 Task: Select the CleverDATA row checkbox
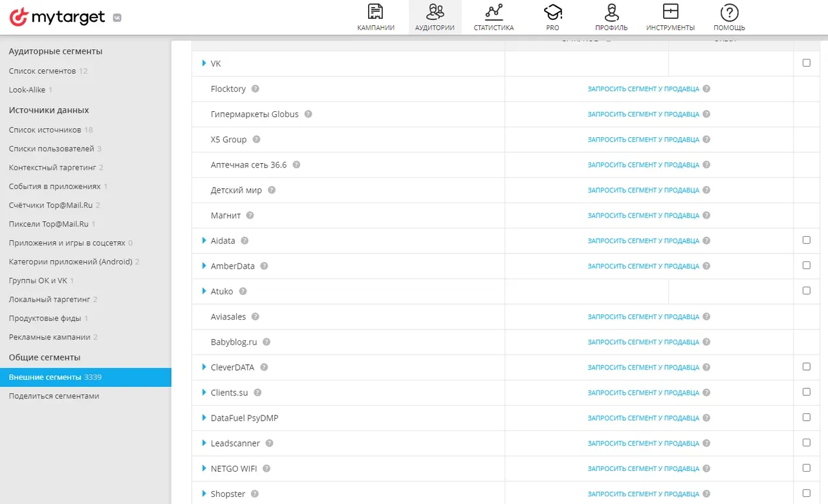(806, 367)
